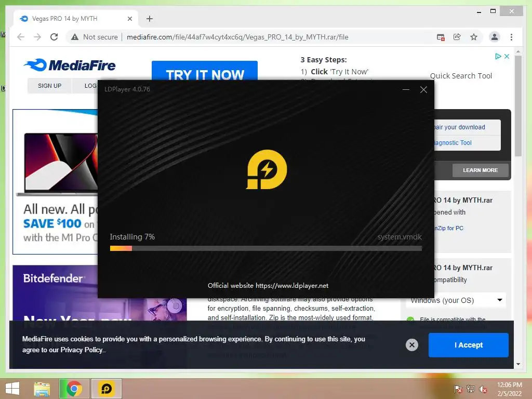Click the MediaFire logo
532x399 pixels.
tap(70, 65)
